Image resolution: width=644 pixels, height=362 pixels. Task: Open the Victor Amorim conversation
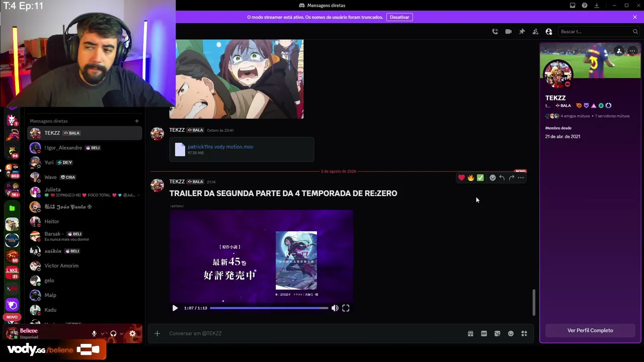point(85,265)
